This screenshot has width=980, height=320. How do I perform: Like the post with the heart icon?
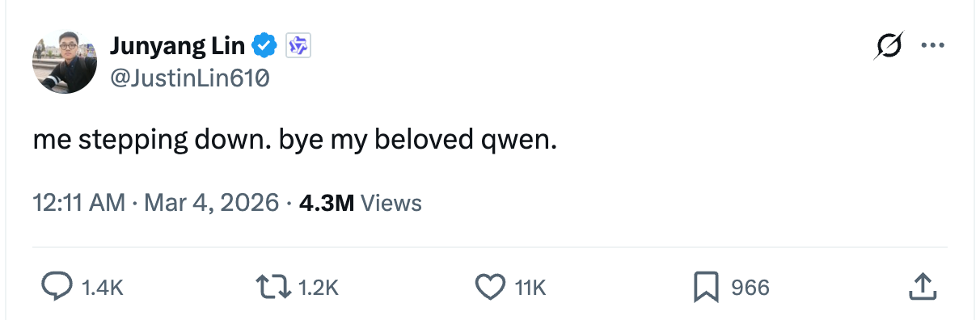(x=490, y=287)
